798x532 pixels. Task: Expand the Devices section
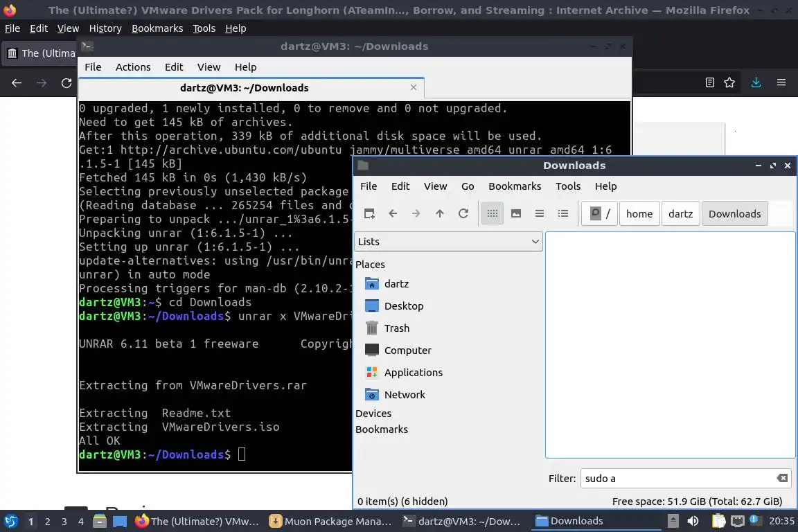pos(373,414)
